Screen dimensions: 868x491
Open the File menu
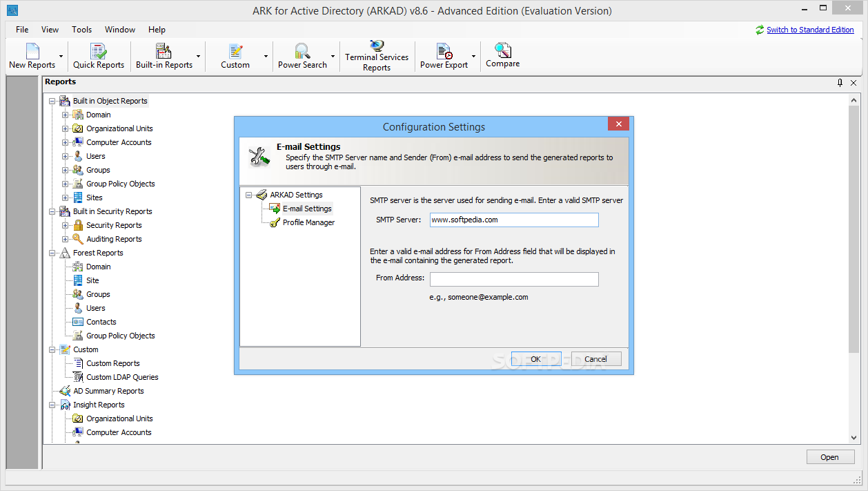(x=22, y=30)
